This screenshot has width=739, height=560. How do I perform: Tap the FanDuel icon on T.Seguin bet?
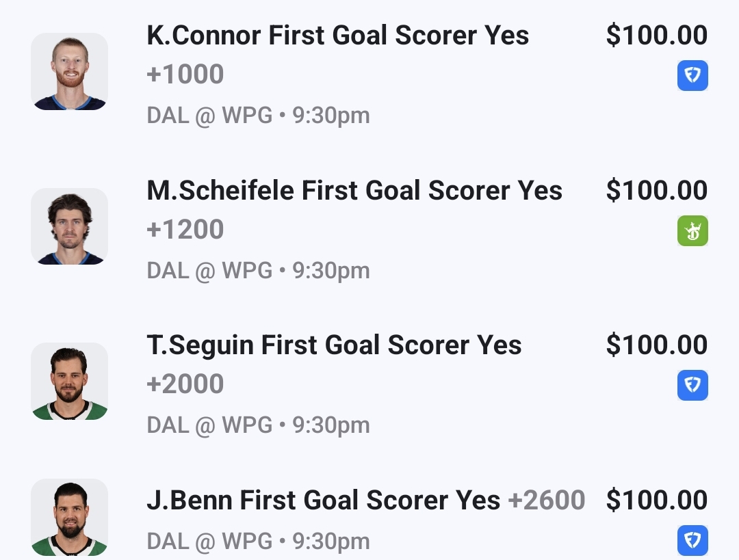[x=692, y=385]
